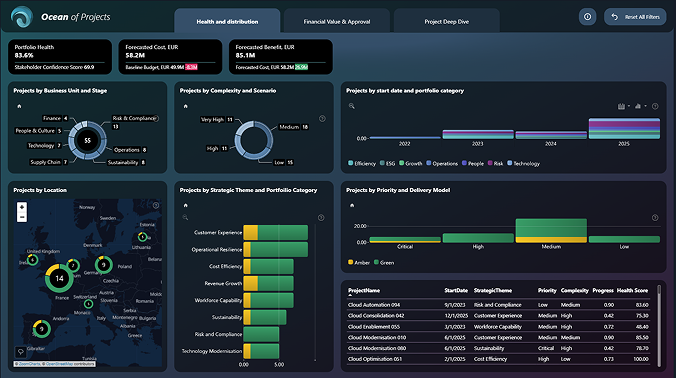Click the Ocean of Projects wave logo
676x378 pixels.
pos(21,17)
